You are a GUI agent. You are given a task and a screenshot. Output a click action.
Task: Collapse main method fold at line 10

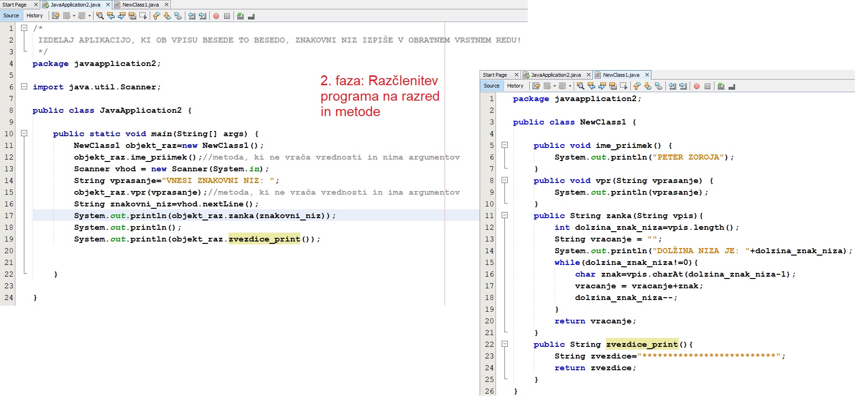pyautogui.click(x=24, y=133)
